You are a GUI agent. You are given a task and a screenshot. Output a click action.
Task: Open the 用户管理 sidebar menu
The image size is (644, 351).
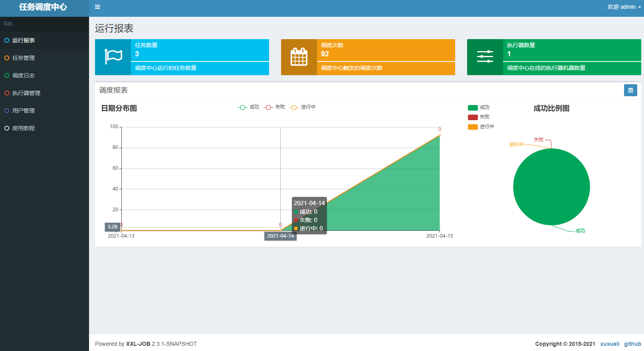(x=44, y=111)
